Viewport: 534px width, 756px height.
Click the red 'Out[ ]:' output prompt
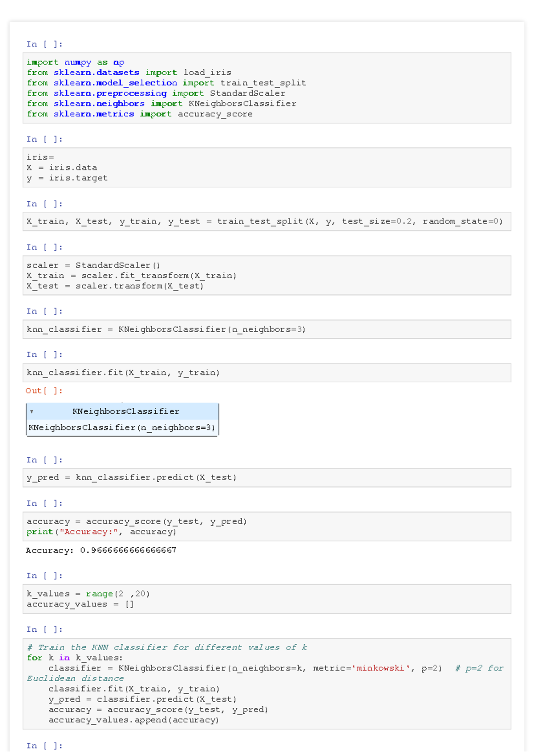point(44,390)
